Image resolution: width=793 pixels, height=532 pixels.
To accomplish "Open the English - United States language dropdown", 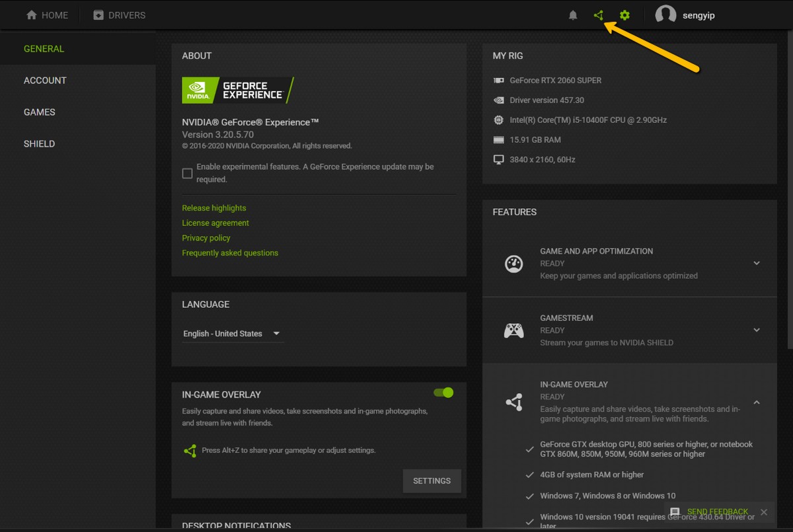I will 233,334.
